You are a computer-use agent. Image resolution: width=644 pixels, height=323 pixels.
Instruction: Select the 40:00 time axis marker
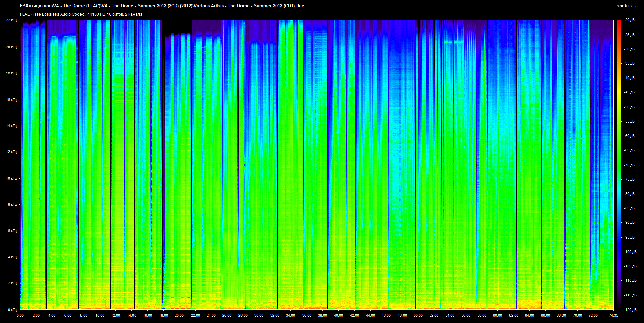[x=338, y=315]
